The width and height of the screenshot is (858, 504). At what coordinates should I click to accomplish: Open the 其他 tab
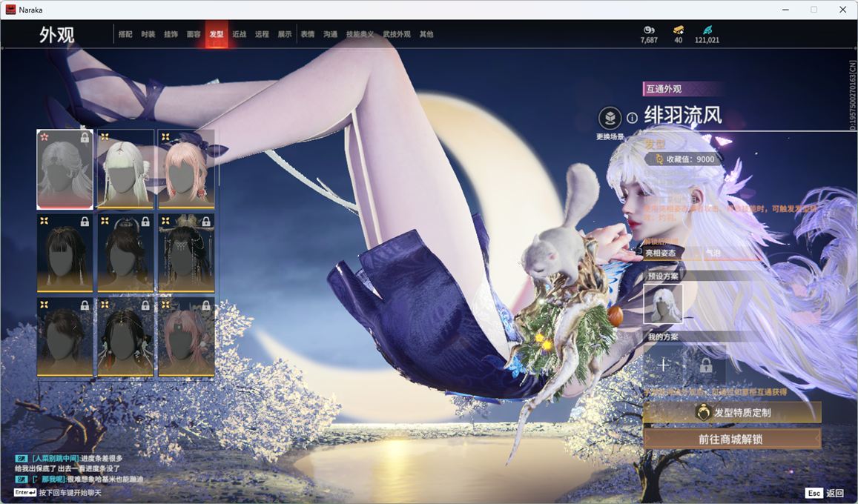tap(426, 34)
